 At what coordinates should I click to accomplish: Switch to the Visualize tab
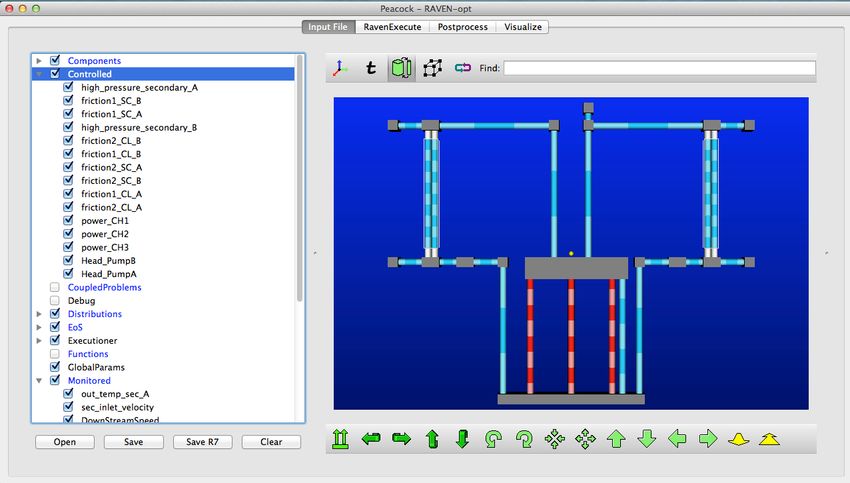click(x=523, y=27)
